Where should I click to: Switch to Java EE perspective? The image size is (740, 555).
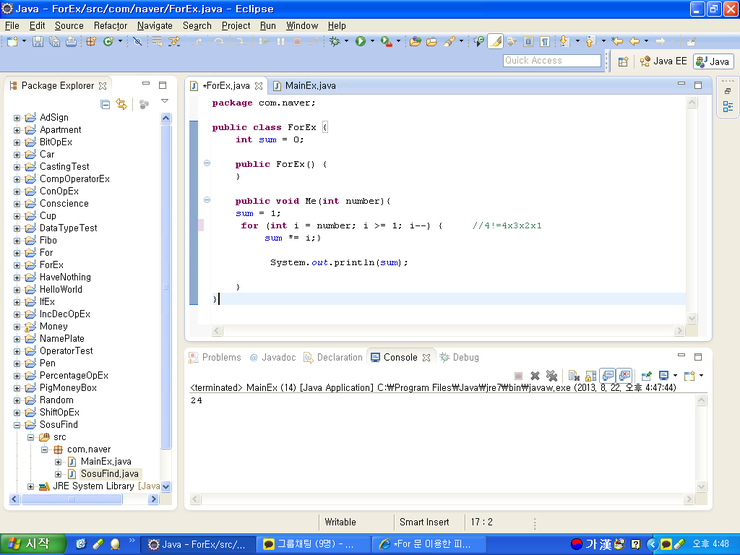tap(663, 62)
